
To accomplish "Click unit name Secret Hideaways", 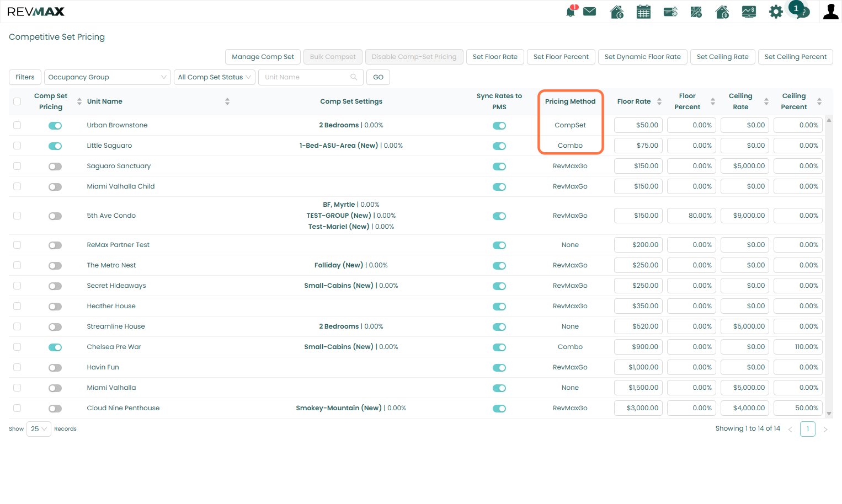I will [x=116, y=286].
